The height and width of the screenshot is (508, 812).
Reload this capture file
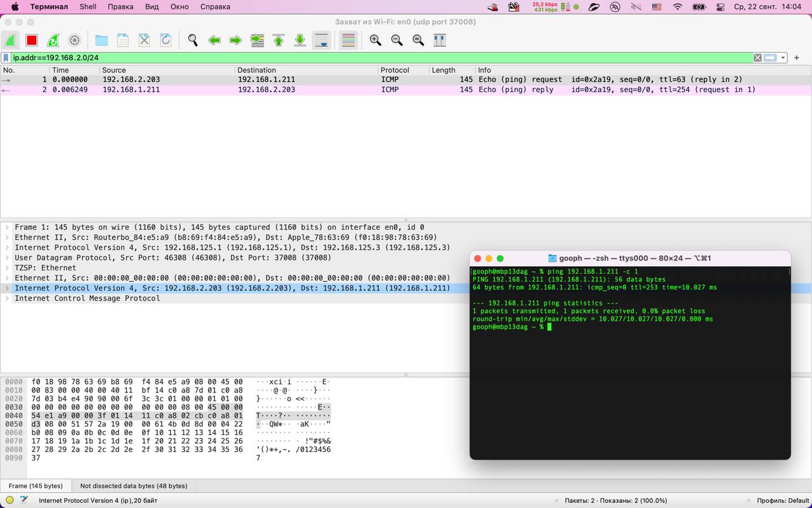(x=166, y=40)
